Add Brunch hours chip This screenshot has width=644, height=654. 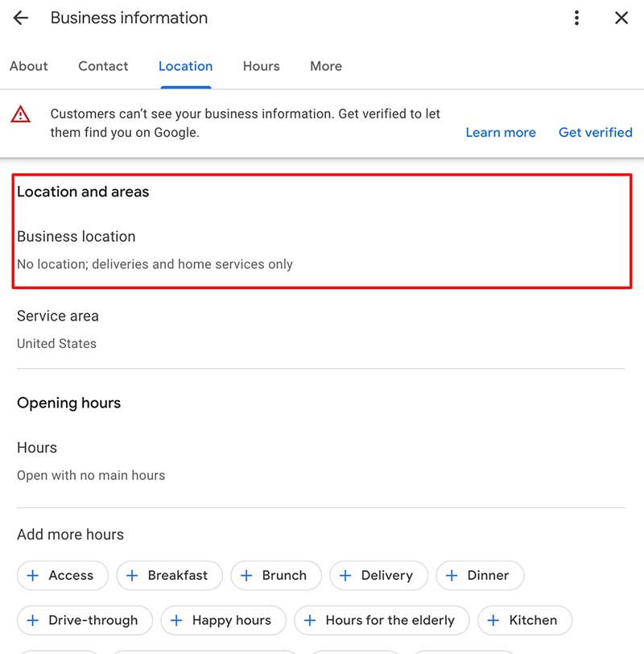(x=276, y=575)
